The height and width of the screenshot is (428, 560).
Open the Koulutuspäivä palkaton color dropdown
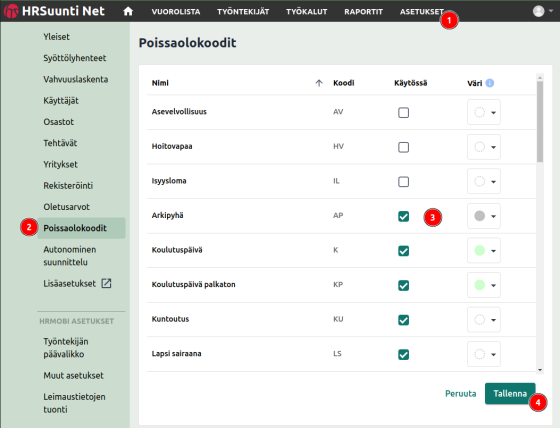pyautogui.click(x=484, y=285)
